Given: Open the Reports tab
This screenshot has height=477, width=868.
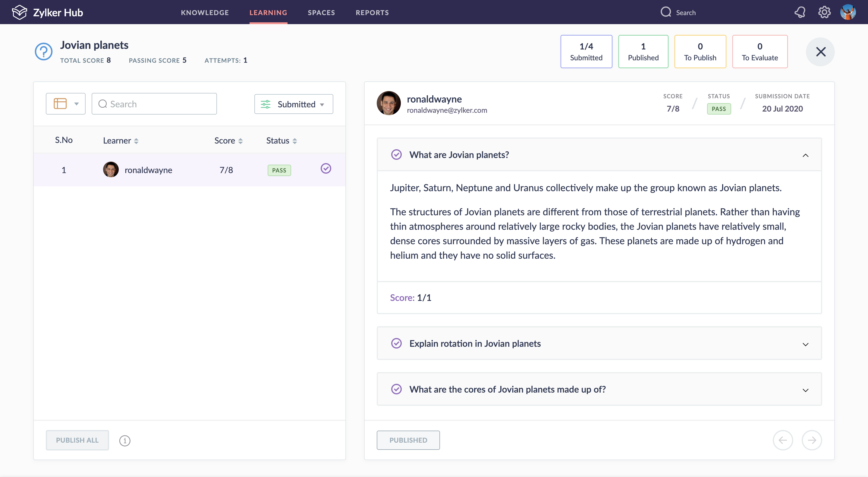Looking at the screenshot, I should (x=372, y=12).
